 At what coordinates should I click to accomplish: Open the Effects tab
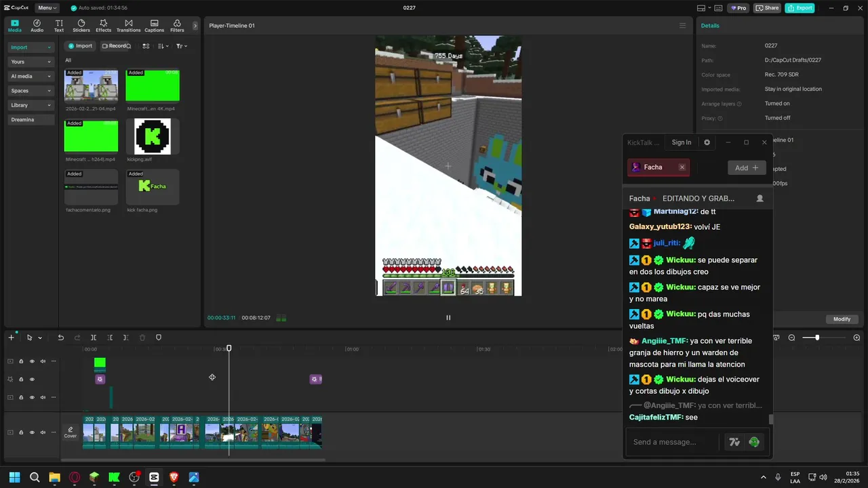[x=103, y=26]
